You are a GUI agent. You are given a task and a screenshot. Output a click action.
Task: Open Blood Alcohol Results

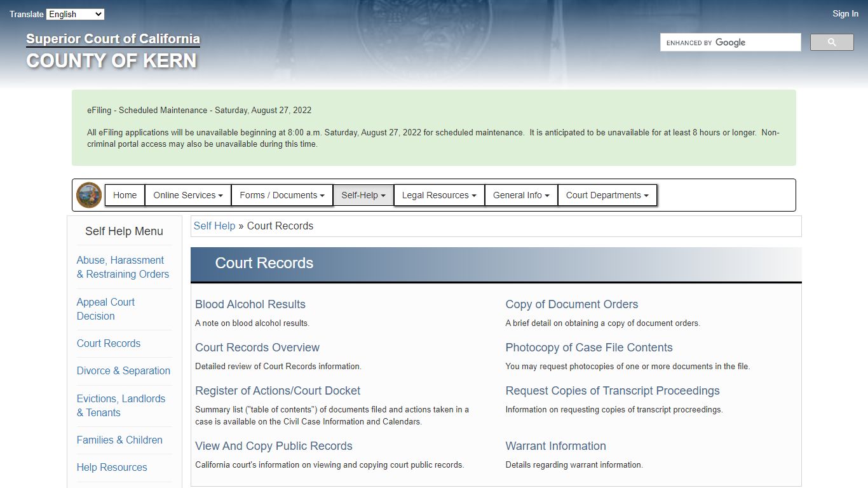tap(250, 304)
